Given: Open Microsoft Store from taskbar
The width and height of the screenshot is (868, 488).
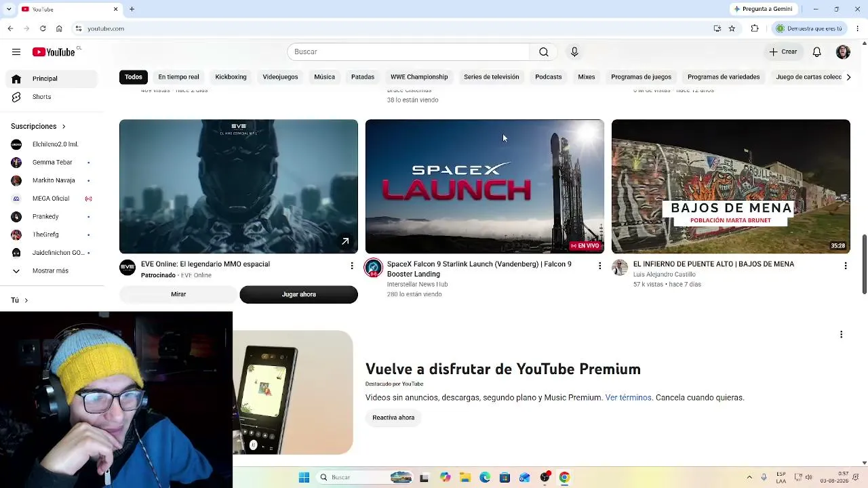Looking at the screenshot, I should (x=505, y=477).
